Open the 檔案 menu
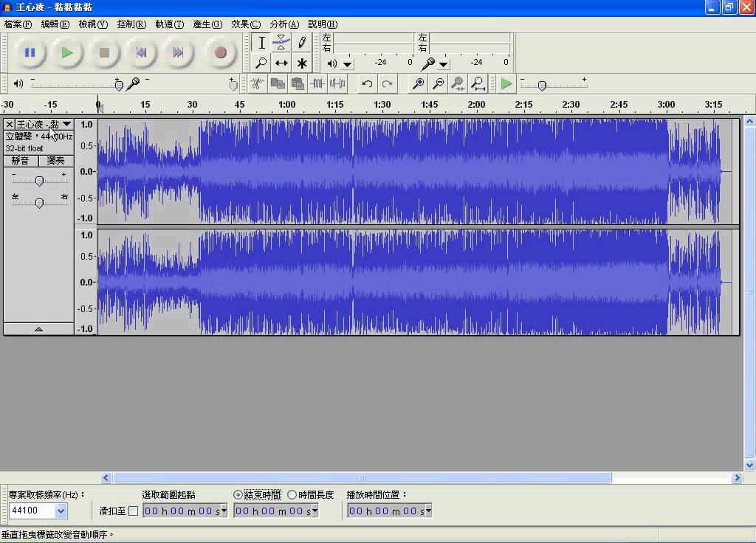This screenshot has height=543, width=756. pos(18,24)
